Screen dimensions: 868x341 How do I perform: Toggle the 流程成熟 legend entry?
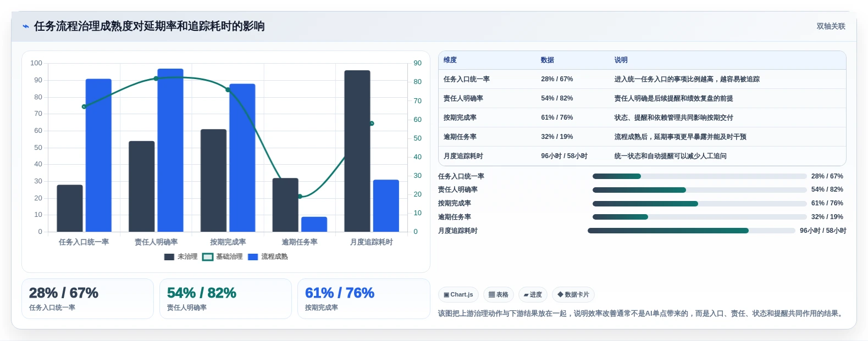(268, 256)
